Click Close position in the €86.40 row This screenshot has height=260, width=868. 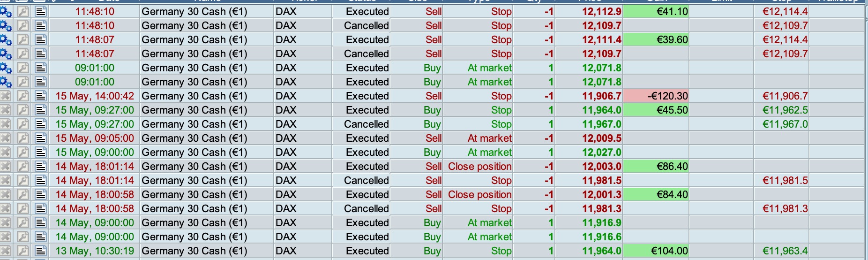(479, 167)
